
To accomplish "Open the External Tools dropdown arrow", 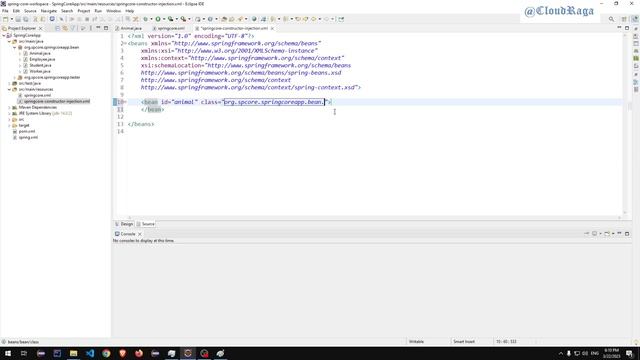I will click(x=189, y=19).
